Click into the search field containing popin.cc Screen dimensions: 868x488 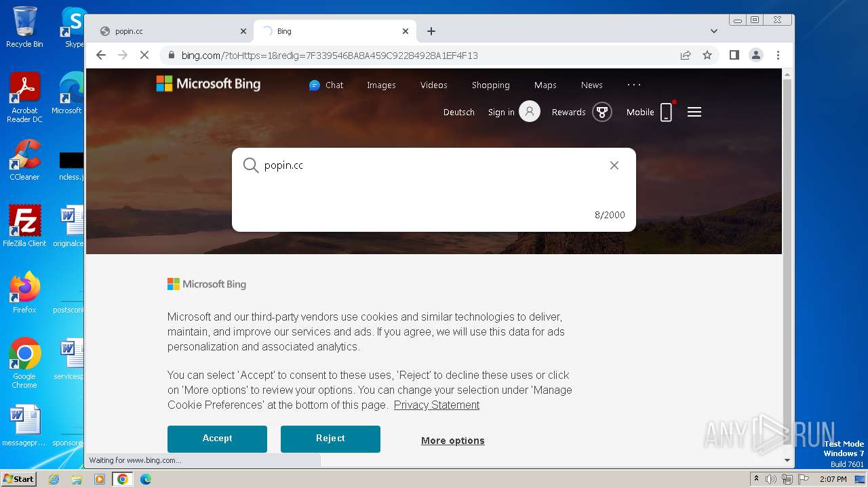[x=434, y=165]
